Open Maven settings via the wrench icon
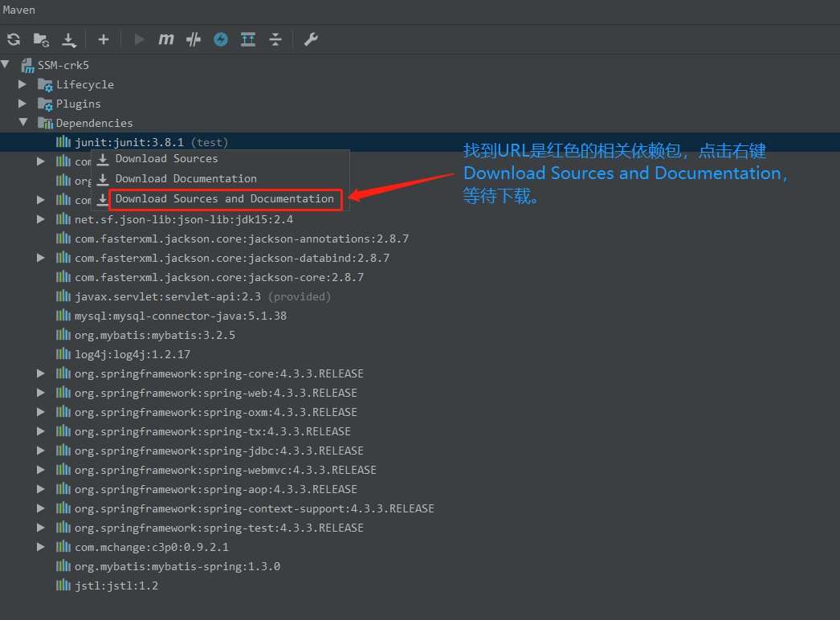 pos(310,39)
